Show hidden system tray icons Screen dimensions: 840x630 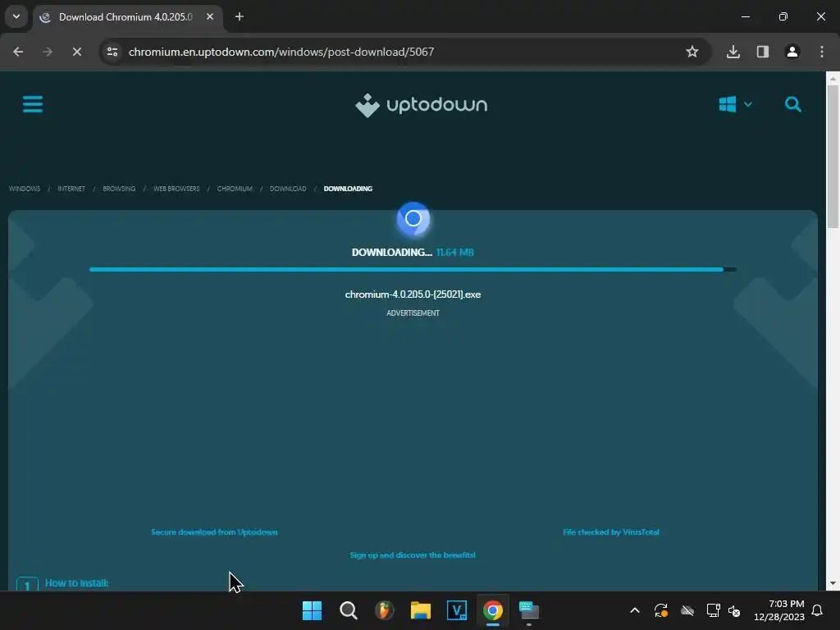[635, 610]
